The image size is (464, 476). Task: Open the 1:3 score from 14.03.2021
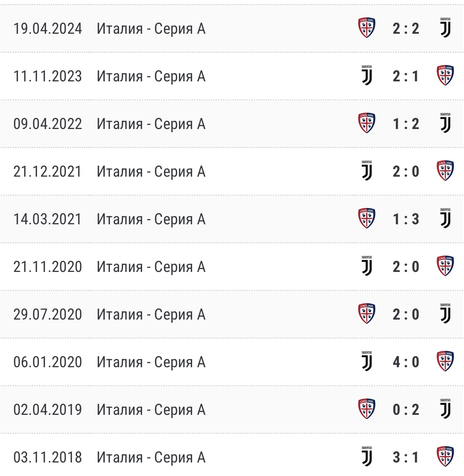(x=406, y=219)
